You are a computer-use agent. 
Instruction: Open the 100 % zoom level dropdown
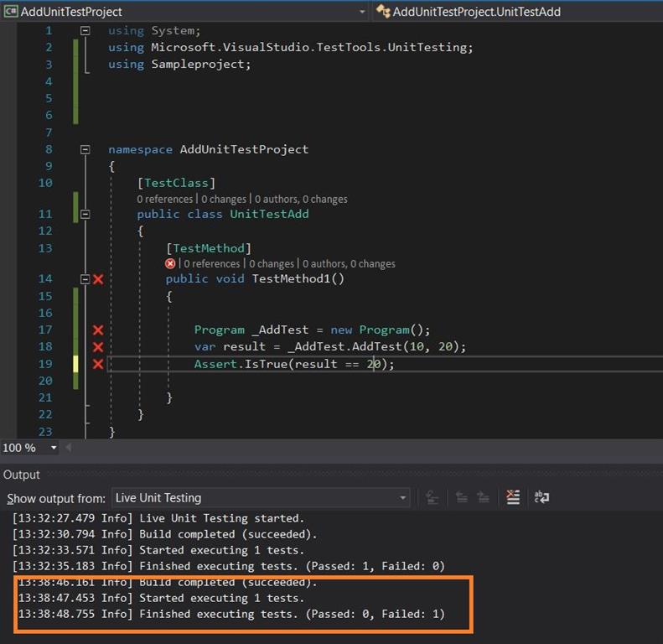pyautogui.click(x=54, y=448)
